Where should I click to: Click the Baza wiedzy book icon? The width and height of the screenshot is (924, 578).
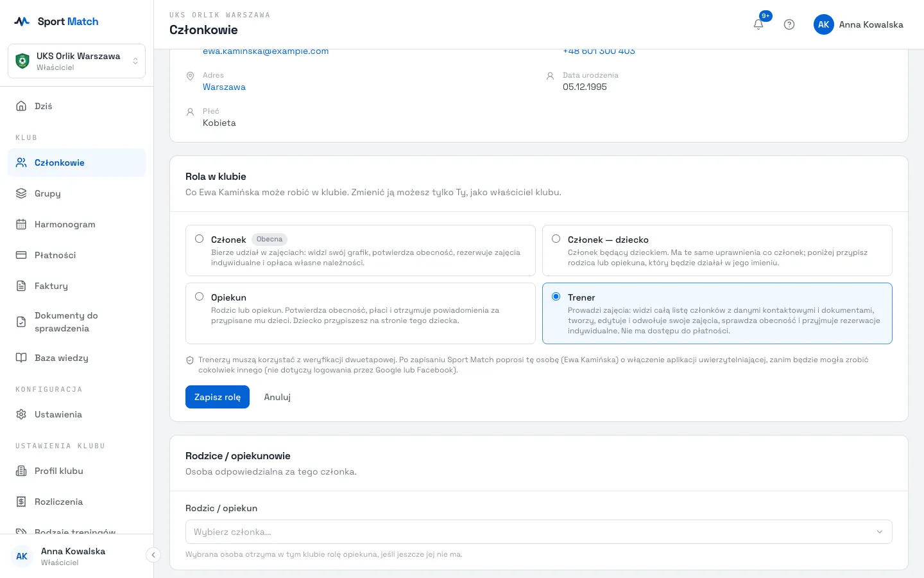pyautogui.click(x=21, y=358)
